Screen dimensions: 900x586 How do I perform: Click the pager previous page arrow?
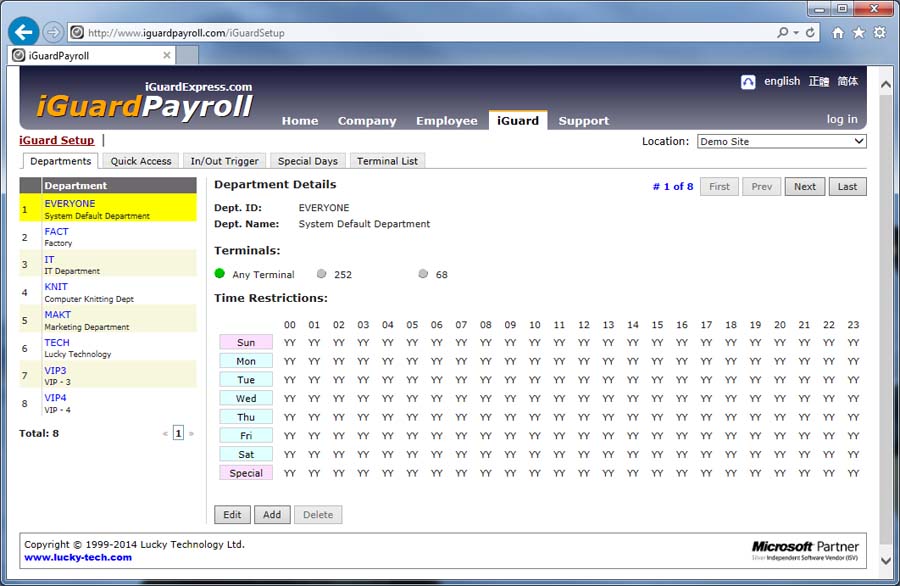tap(165, 434)
